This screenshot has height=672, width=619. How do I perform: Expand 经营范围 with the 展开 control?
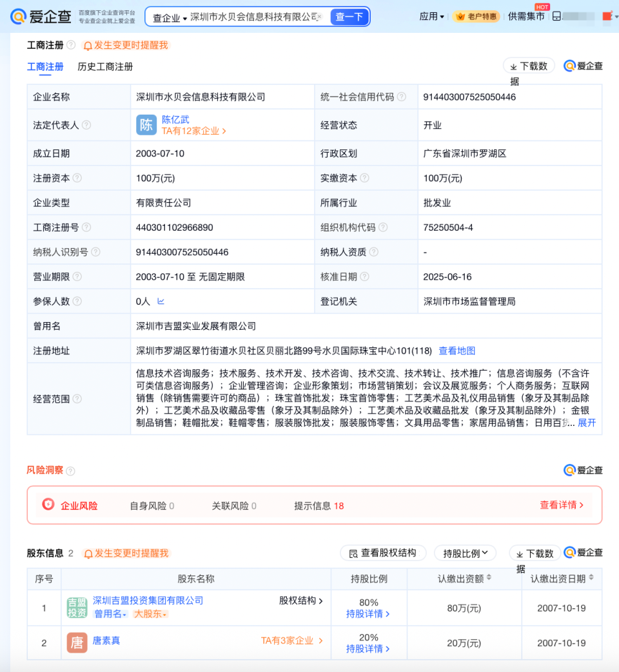coord(587,423)
